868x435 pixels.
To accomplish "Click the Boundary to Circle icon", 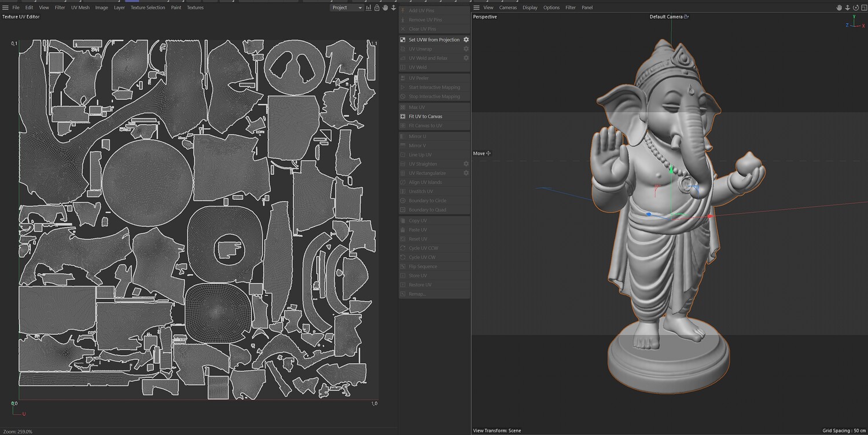I will click(403, 200).
